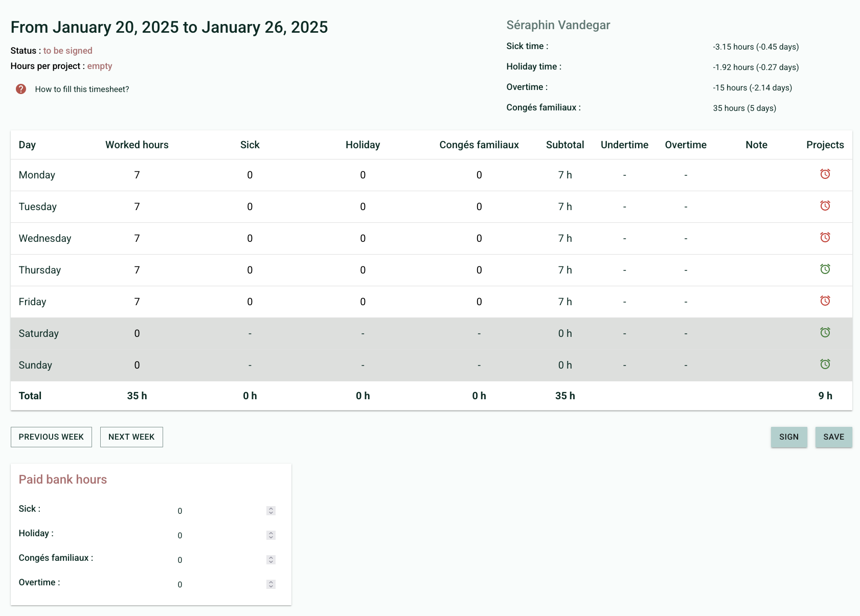Go to the previous week

(51, 437)
